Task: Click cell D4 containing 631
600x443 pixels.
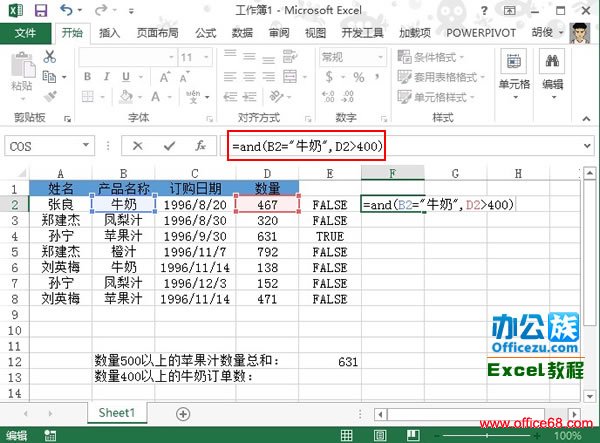Action: tap(267, 236)
